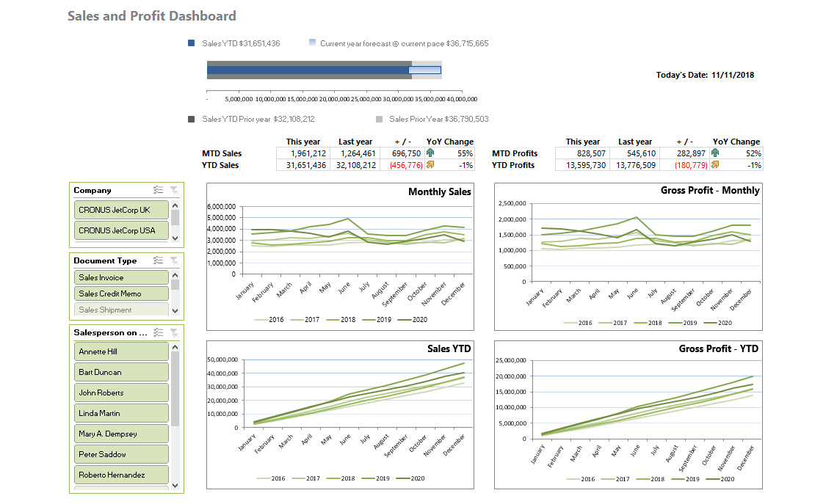
Task: Filter by Sales Shipment document type
Action: pyautogui.click(x=121, y=310)
